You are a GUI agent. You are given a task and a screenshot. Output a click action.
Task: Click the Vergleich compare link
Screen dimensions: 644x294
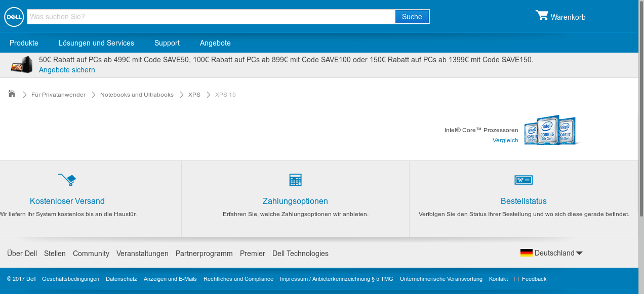(x=505, y=140)
